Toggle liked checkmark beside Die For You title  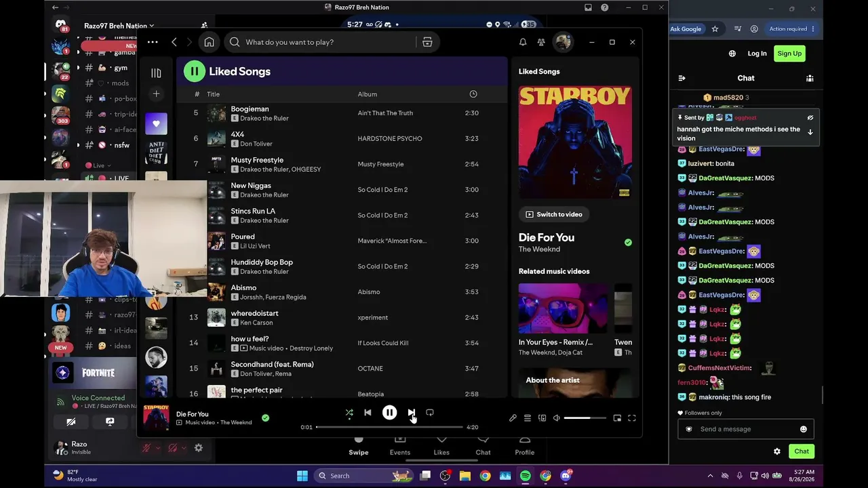tap(628, 243)
